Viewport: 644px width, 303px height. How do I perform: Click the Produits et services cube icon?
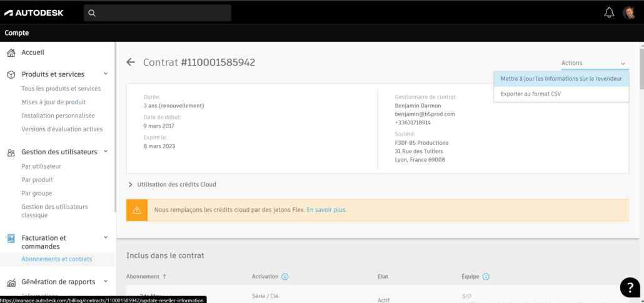coord(11,75)
